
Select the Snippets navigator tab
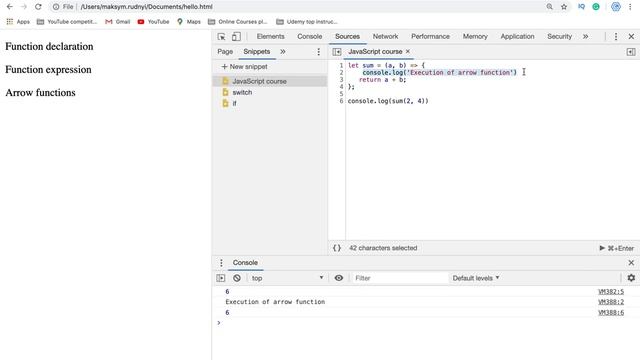point(257,51)
